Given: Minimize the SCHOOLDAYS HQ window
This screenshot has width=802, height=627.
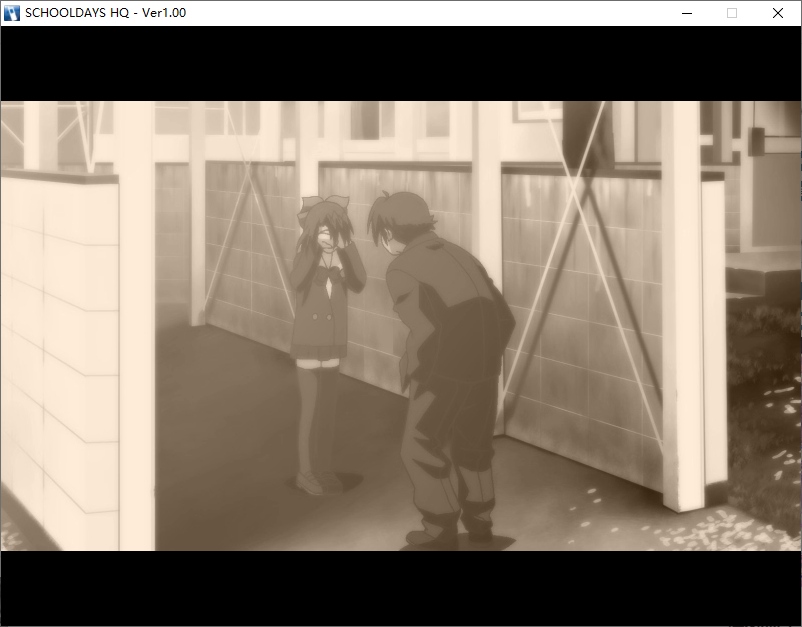Looking at the screenshot, I should point(687,13).
